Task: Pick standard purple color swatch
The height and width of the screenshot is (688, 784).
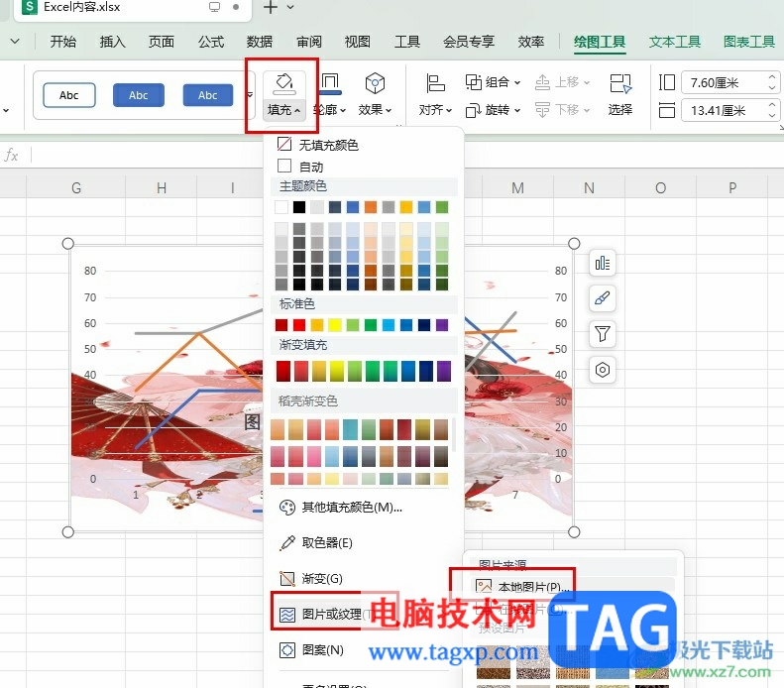Action: click(442, 325)
